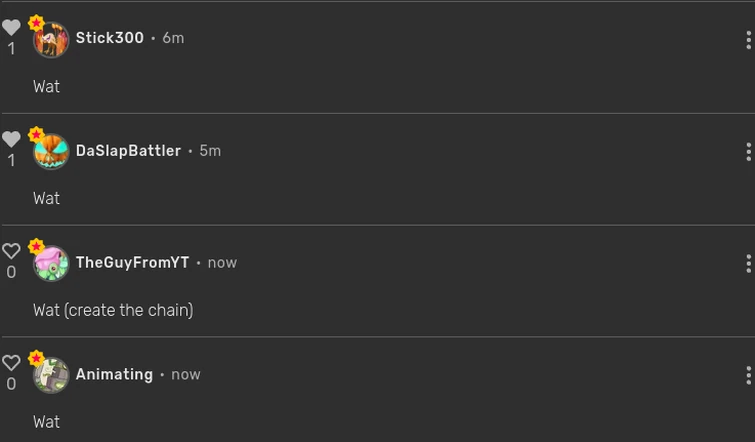Unlike Stick300's comment heart
This screenshot has height=442, width=755.
click(11, 28)
